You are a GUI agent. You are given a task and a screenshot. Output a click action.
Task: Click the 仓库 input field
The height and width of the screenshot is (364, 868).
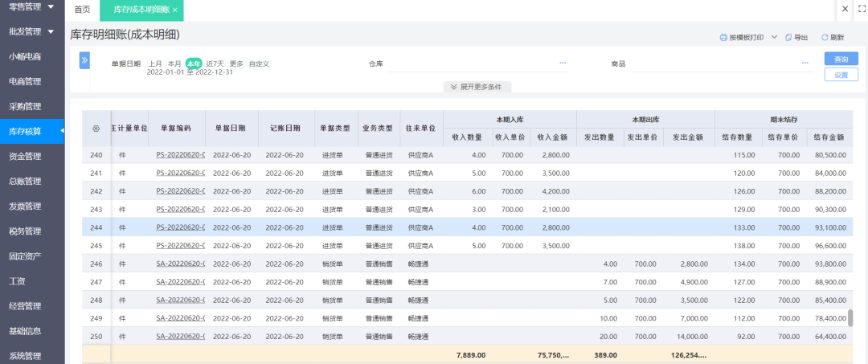coord(478,64)
